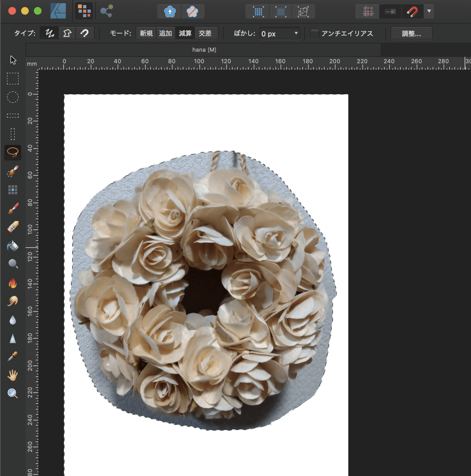
Task: Choose the magnetic lasso type
Action: pyautogui.click(x=84, y=33)
